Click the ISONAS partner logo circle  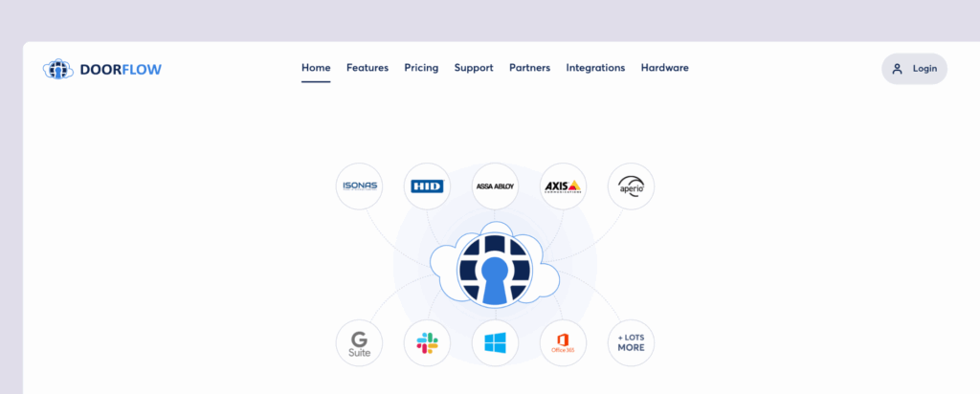coord(360,186)
